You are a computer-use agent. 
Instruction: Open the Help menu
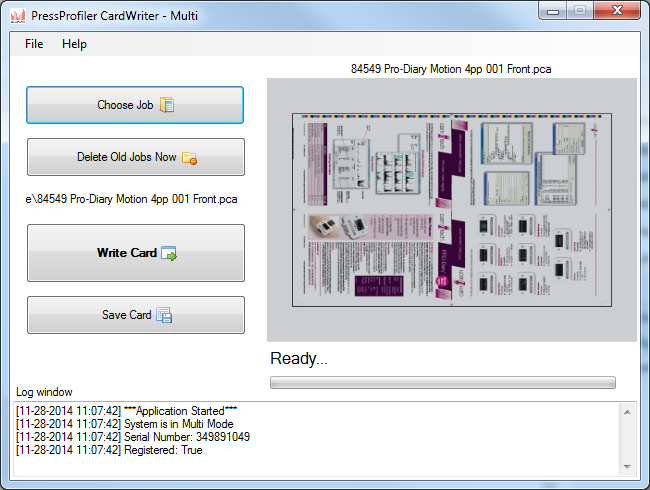pos(74,44)
